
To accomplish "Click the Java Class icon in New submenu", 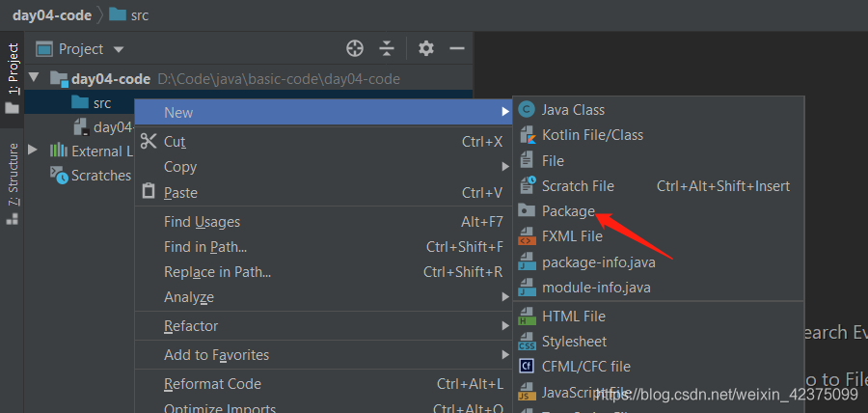I will pyautogui.click(x=528, y=110).
